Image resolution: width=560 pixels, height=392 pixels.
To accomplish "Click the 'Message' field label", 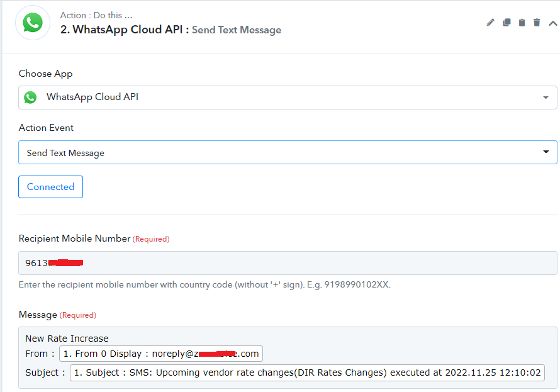I will (x=38, y=315).
